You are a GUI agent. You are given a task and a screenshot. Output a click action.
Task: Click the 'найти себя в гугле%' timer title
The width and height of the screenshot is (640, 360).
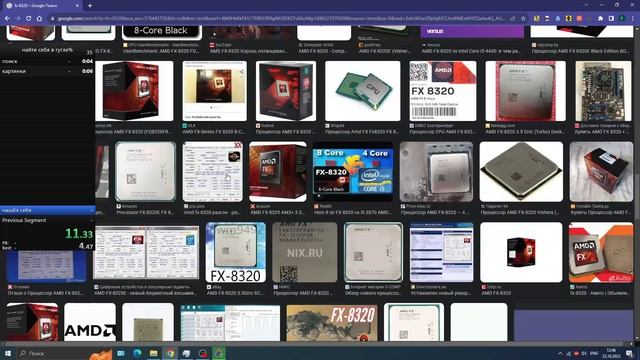tap(47, 49)
